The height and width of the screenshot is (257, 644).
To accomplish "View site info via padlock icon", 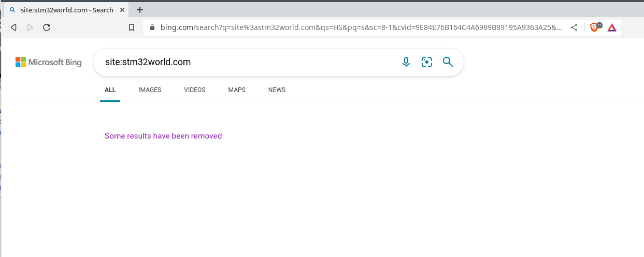I will [x=152, y=28].
